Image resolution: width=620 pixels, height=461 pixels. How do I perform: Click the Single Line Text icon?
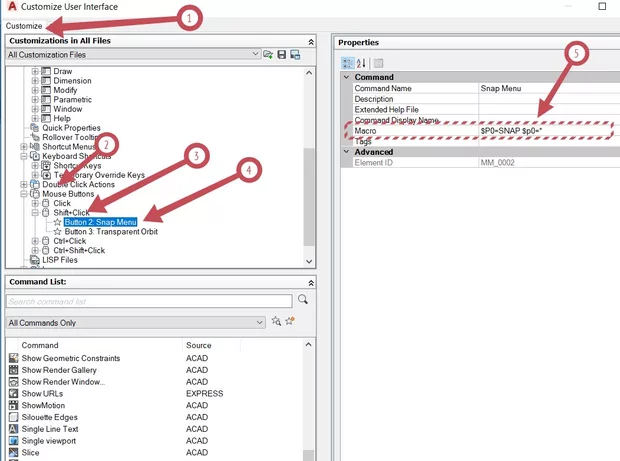[x=14, y=429]
